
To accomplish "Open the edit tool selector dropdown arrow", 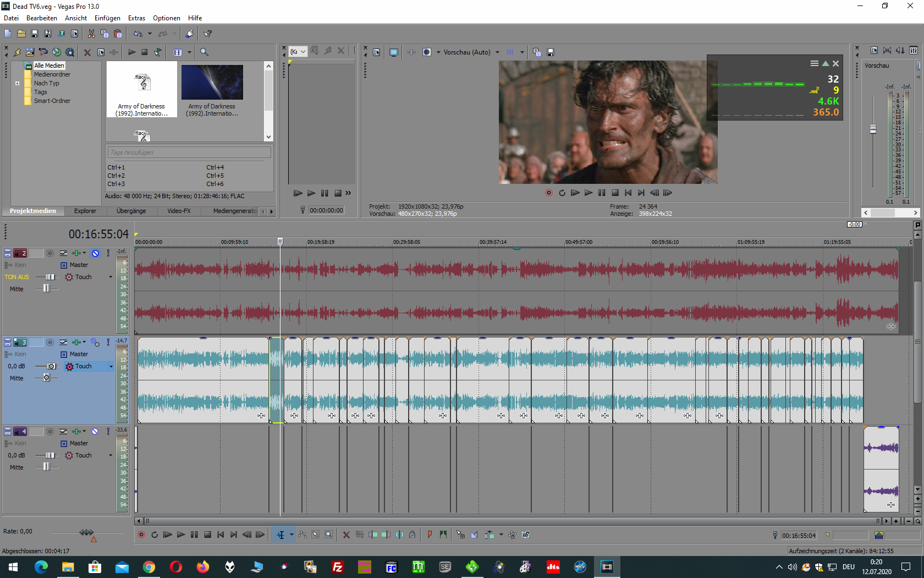I will pyautogui.click(x=291, y=535).
